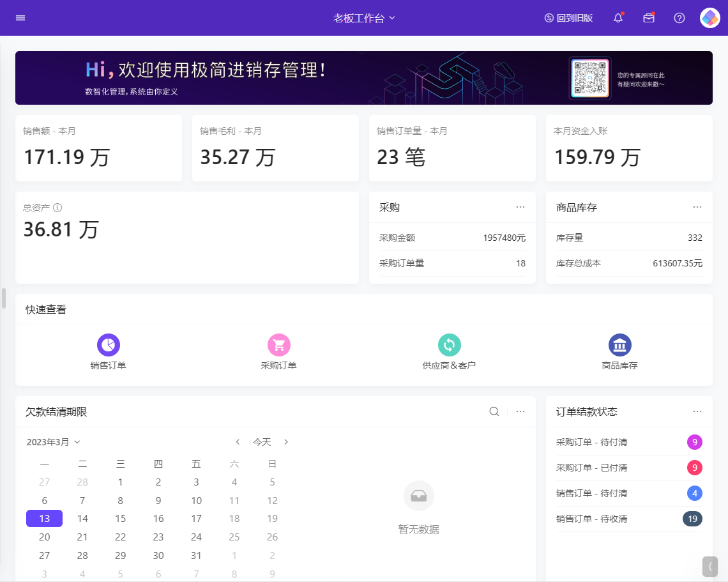This screenshot has height=582, width=728.
Task: Click the 今天 button in the calendar
Action: 262,441
